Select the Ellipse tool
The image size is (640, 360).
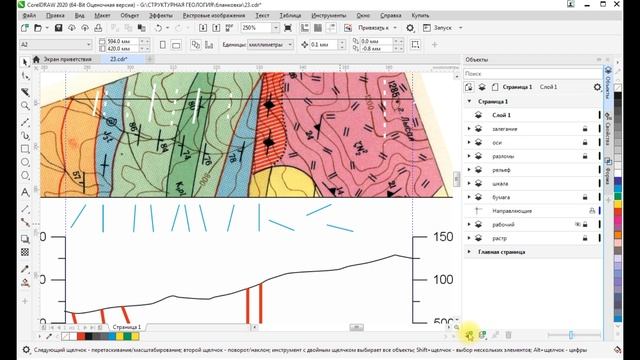[x=25, y=162]
